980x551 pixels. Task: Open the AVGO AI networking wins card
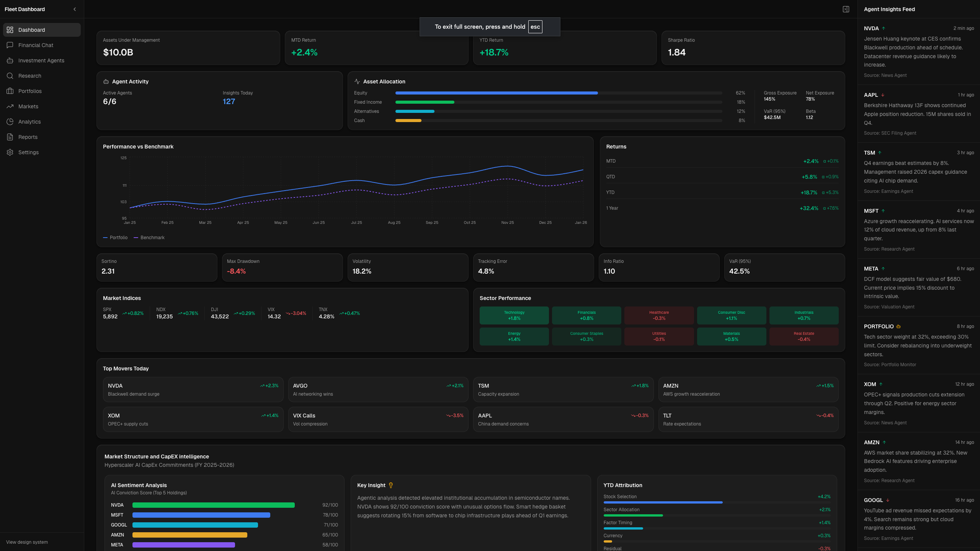tap(378, 390)
